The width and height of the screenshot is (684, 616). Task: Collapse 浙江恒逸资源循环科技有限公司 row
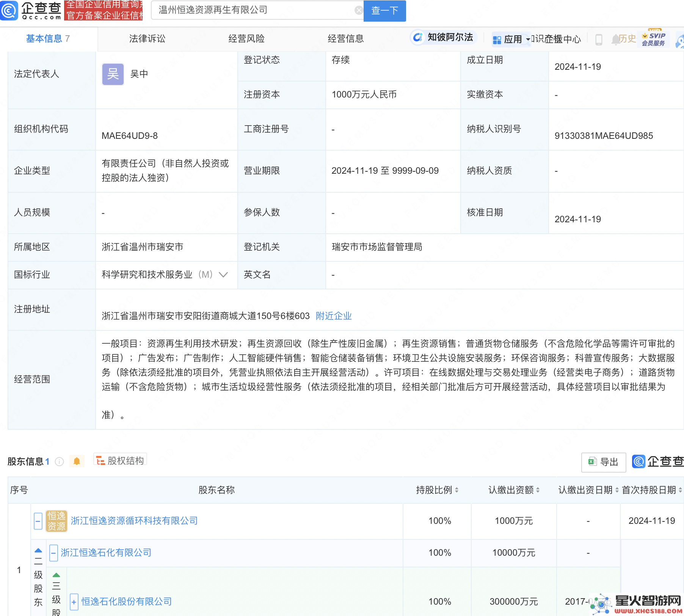point(38,521)
